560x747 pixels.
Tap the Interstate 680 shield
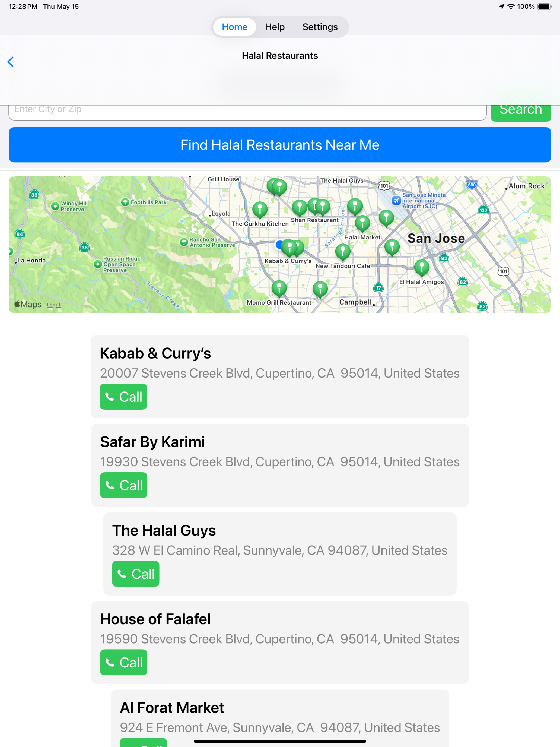click(472, 184)
